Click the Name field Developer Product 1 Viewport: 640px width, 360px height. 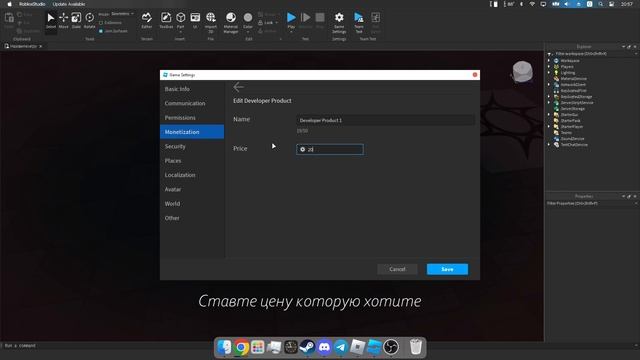tap(385, 120)
